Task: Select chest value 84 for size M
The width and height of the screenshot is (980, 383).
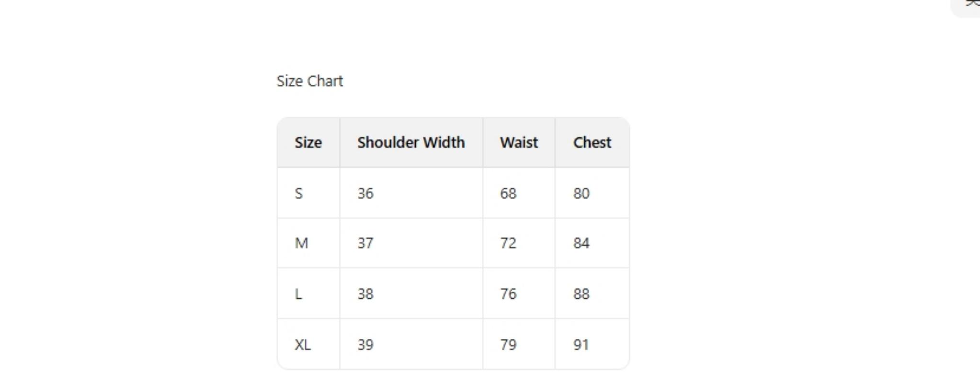Action: 581,243
